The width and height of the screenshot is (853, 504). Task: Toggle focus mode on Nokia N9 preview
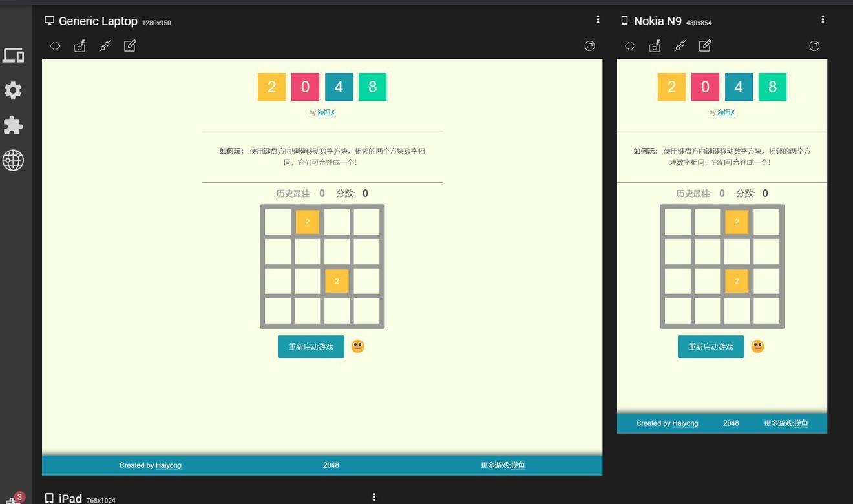point(814,46)
